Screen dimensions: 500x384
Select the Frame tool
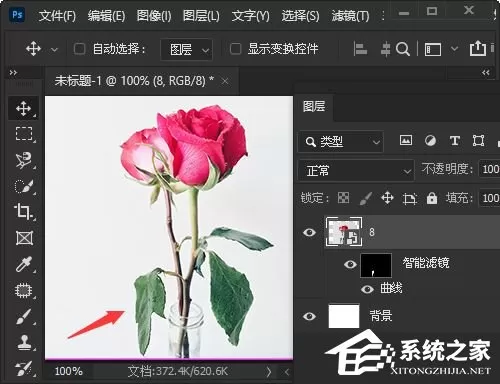[24, 238]
